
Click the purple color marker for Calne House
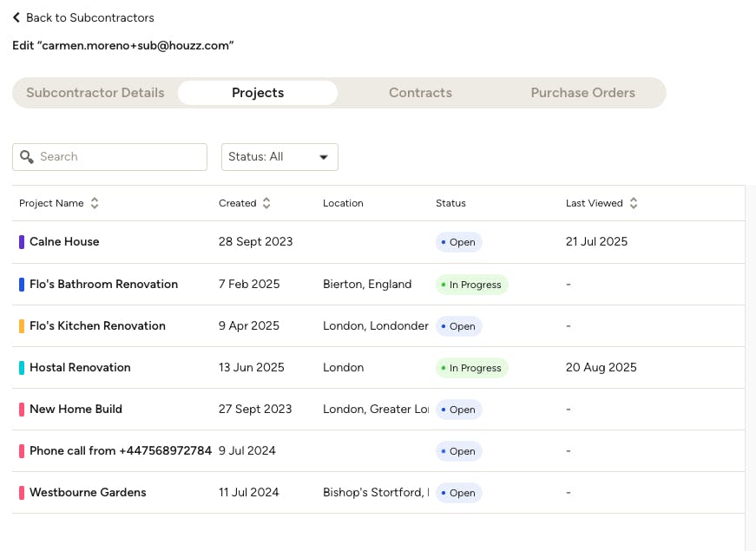click(x=22, y=242)
